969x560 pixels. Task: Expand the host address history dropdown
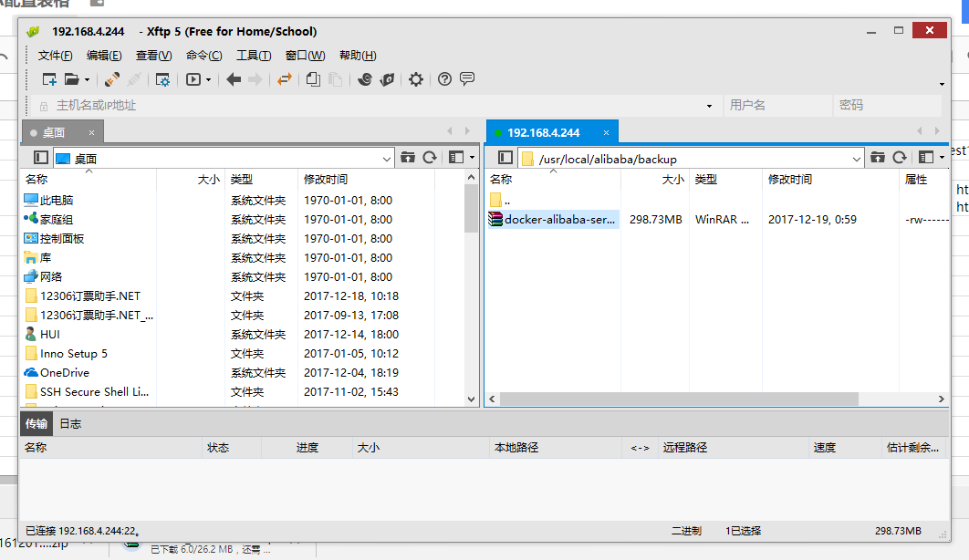coord(710,106)
